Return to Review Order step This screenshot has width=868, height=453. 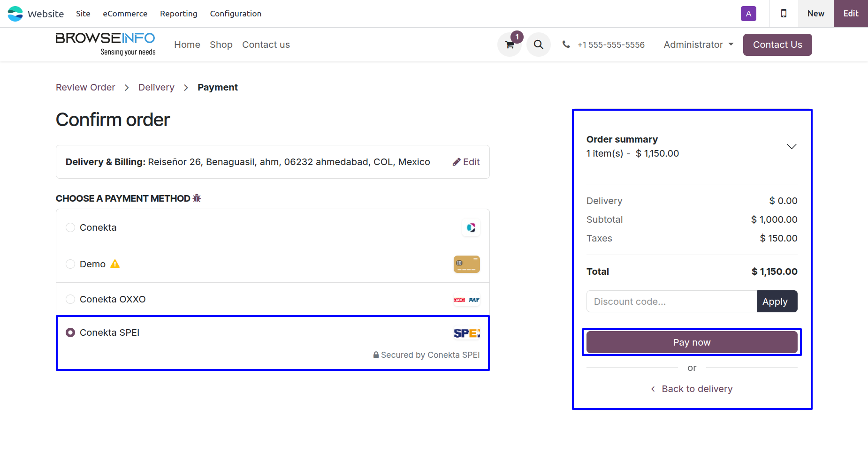tap(85, 87)
